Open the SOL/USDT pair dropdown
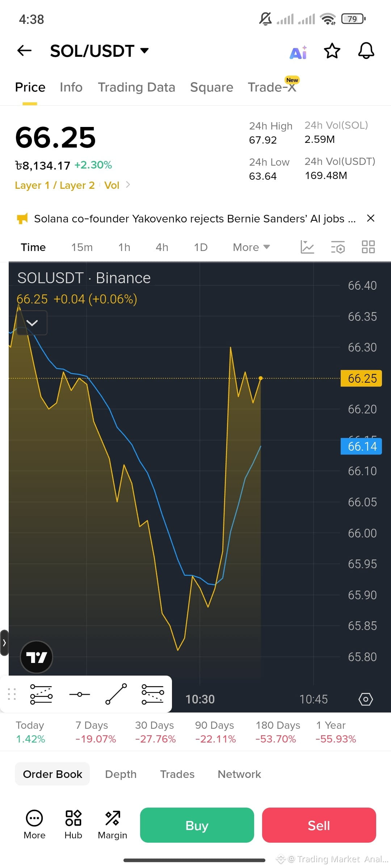391x868 pixels. (x=99, y=51)
